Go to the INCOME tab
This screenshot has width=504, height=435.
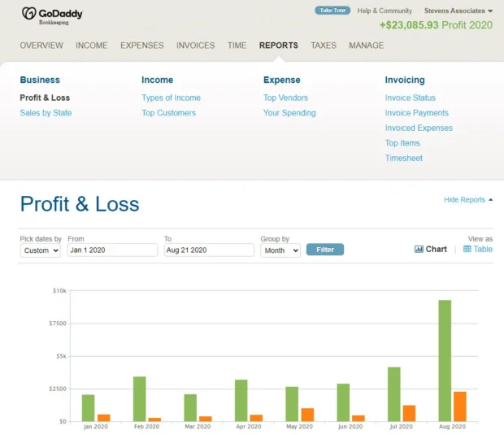(x=92, y=46)
